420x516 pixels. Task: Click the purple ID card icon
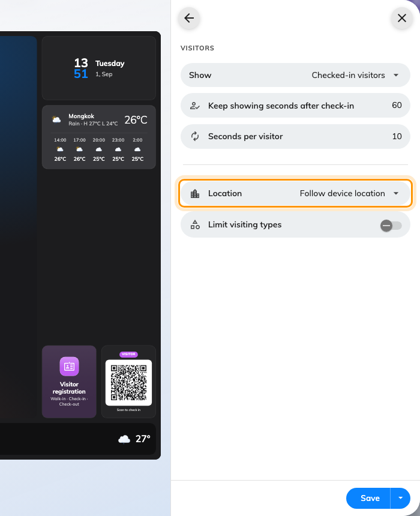point(69,366)
